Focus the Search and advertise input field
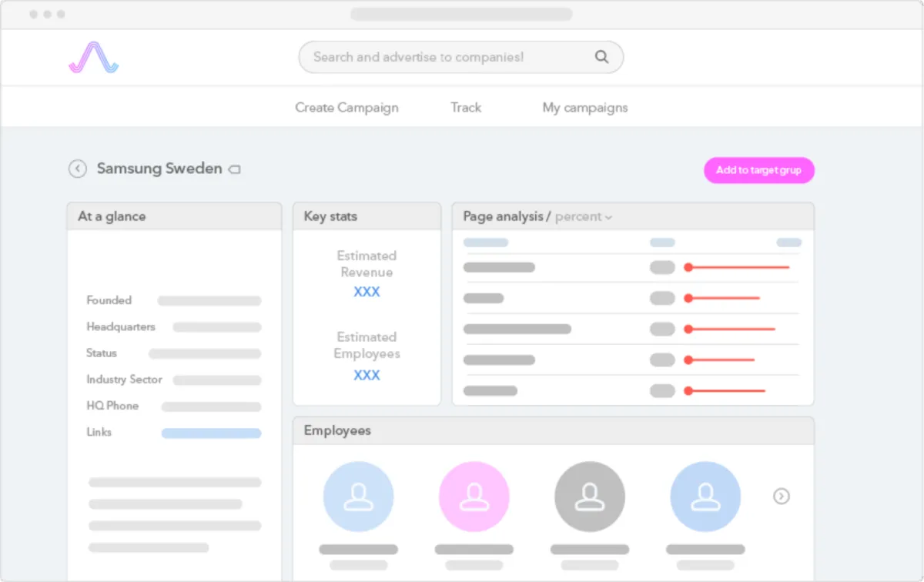This screenshot has width=924, height=582. [460, 57]
